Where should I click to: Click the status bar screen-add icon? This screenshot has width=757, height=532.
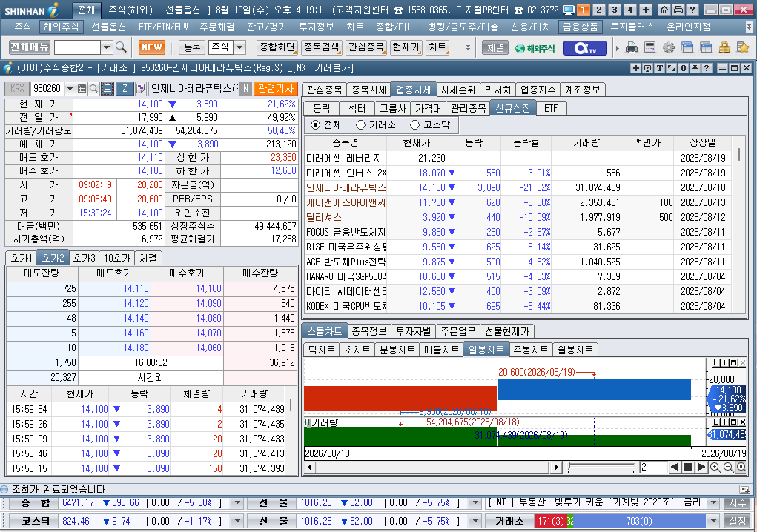[744, 489]
